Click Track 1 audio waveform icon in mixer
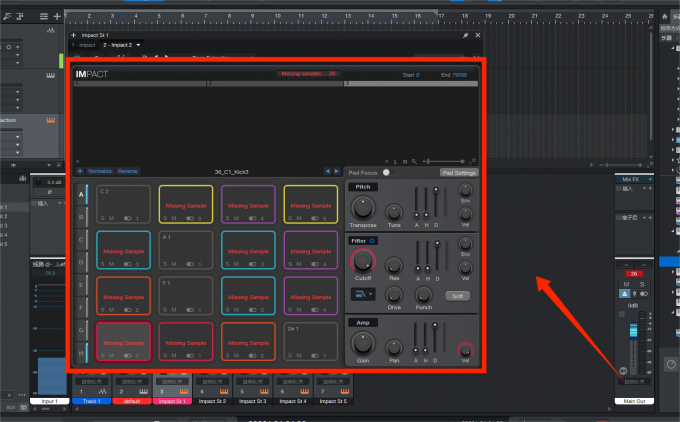This screenshot has height=422, width=680. point(102,391)
